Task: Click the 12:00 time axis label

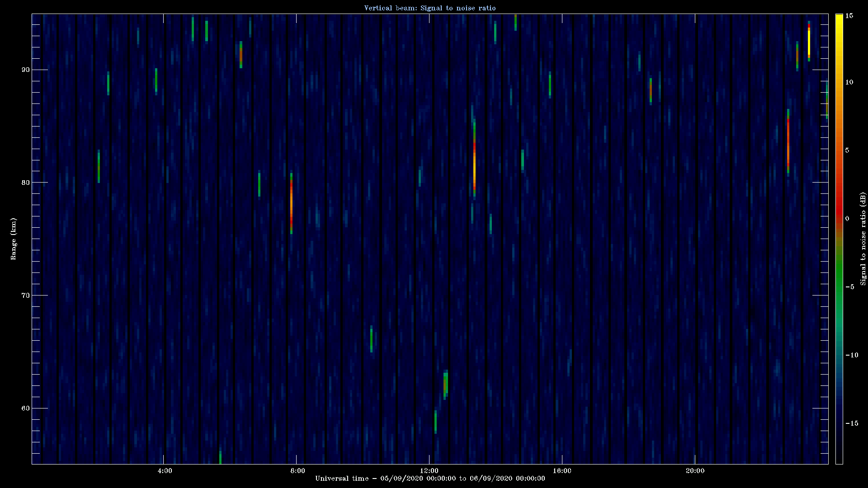Action: 429,470
